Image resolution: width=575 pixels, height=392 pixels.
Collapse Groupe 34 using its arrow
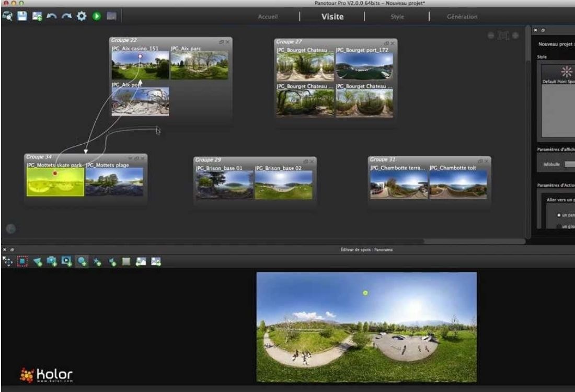pos(130,158)
